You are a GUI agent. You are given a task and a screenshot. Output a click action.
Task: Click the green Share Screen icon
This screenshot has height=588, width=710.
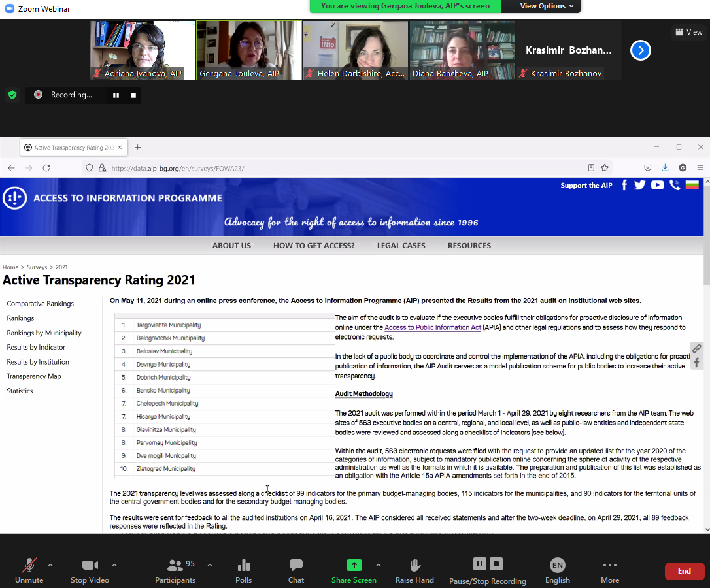tap(354, 565)
